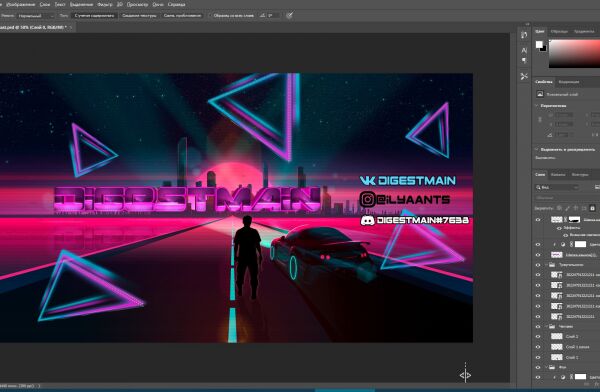Click the white mask thumbnail of the top layer

[x=575, y=219]
